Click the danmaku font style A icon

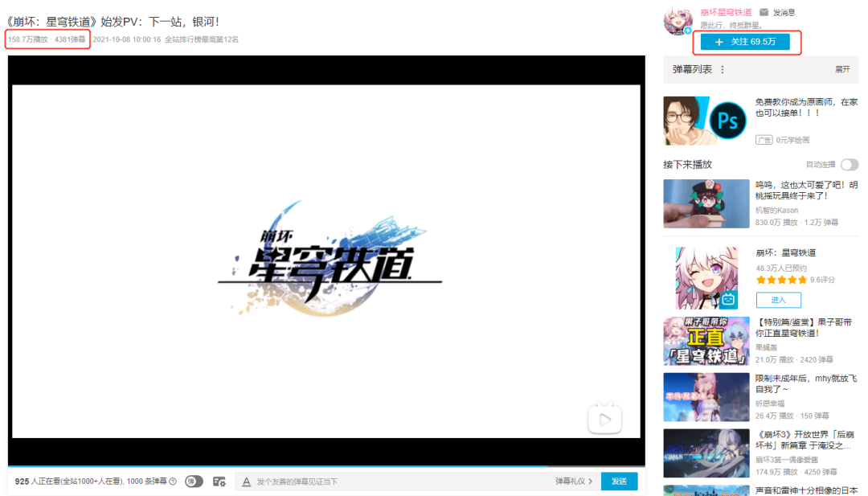247,482
